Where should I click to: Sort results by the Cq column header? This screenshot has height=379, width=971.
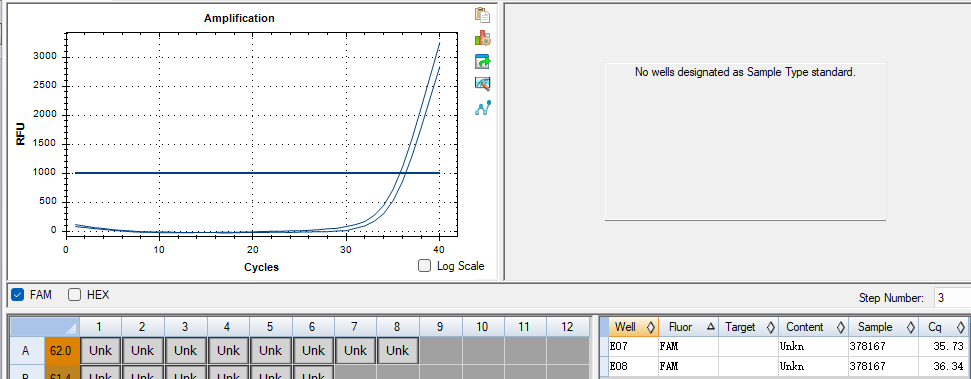pyautogui.click(x=944, y=327)
